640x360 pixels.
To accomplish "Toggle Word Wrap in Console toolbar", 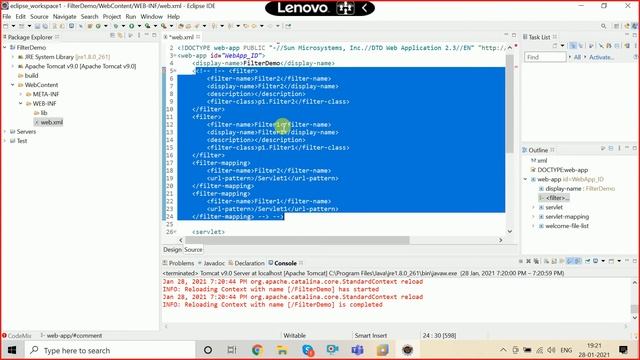I will pos(562,261).
